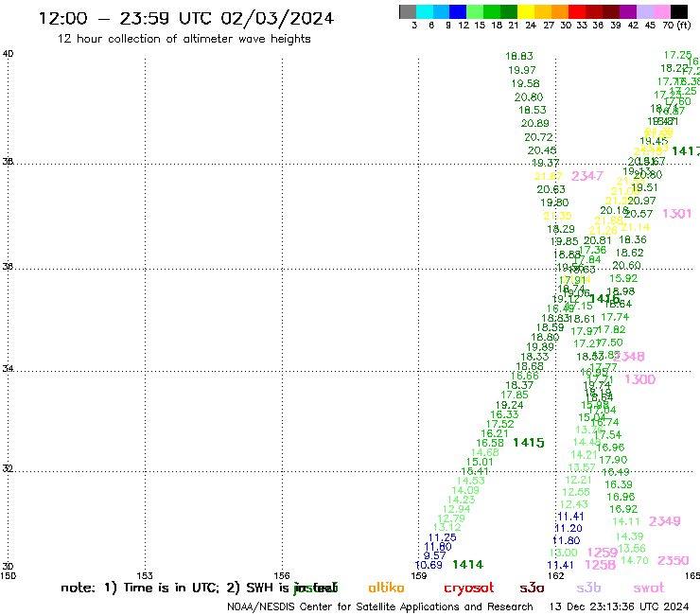Click the pink time label '2347'
The width and height of the screenshot is (700, 615).
pyautogui.click(x=587, y=176)
